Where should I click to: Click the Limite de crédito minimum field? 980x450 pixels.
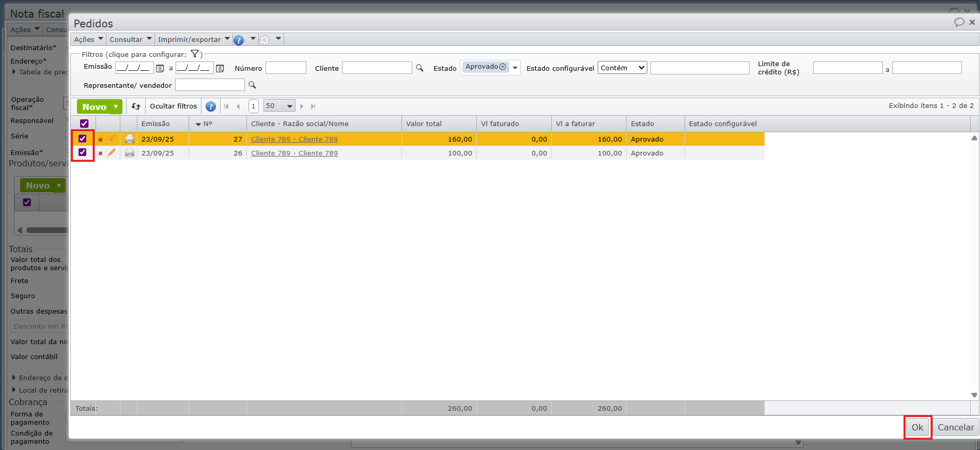point(848,68)
